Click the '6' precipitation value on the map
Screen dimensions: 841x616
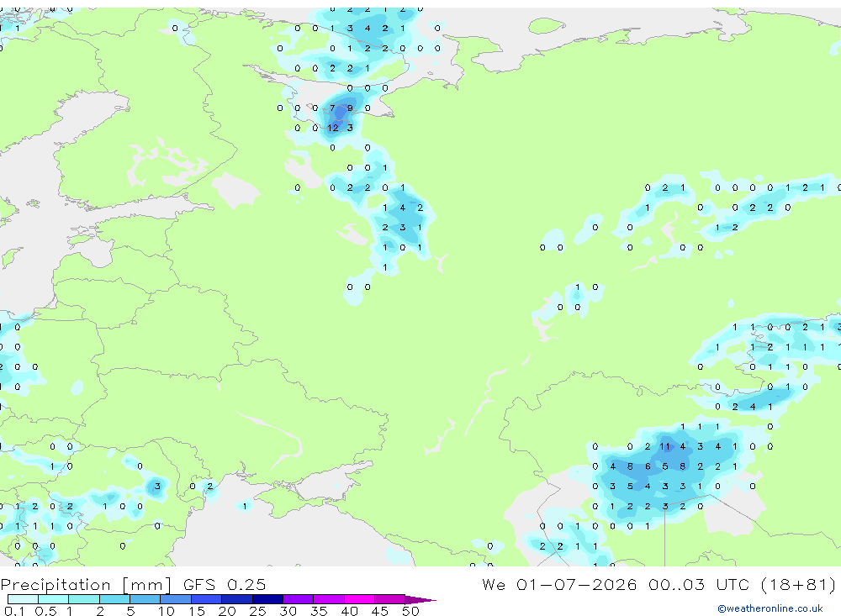click(x=648, y=466)
